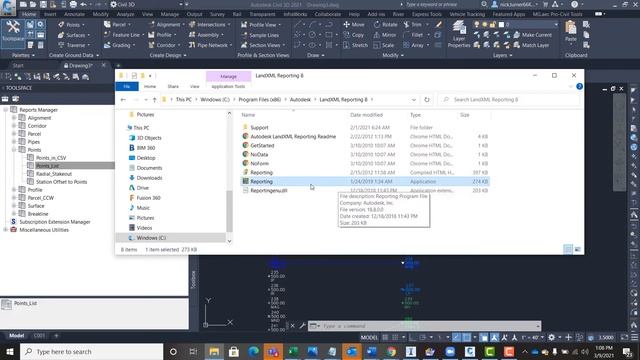Click the Search LandXML Reporting 8 field
The height and width of the screenshot is (360, 640).
coord(508,100)
